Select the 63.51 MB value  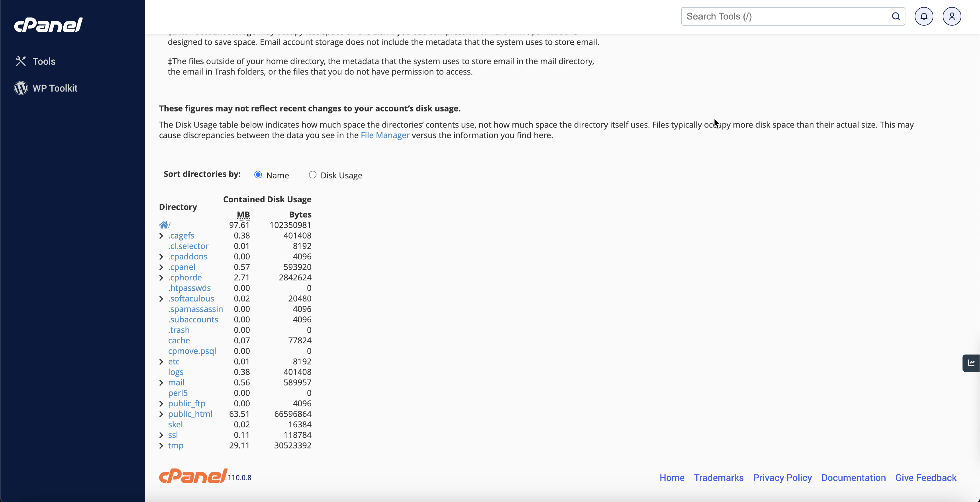coord(239,414)
